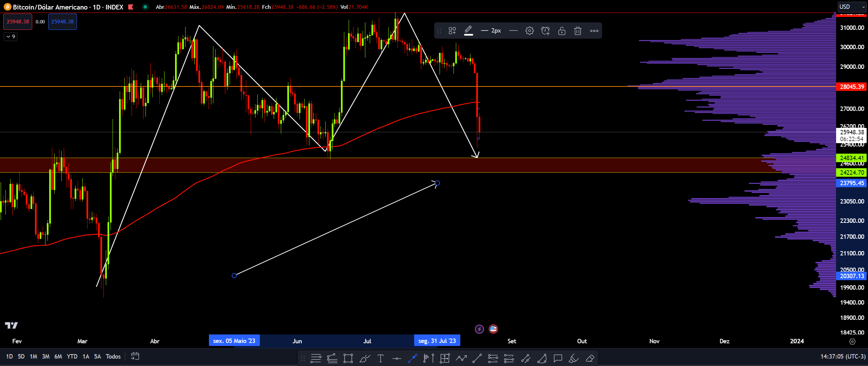Grab the floating drawing toolbar drag handle

pos(439,31)
